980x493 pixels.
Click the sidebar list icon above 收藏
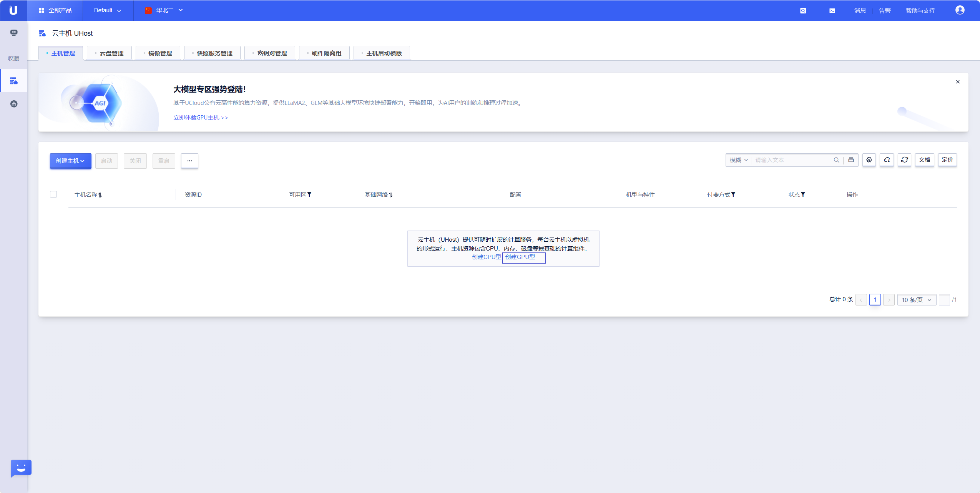click(14, 33)
